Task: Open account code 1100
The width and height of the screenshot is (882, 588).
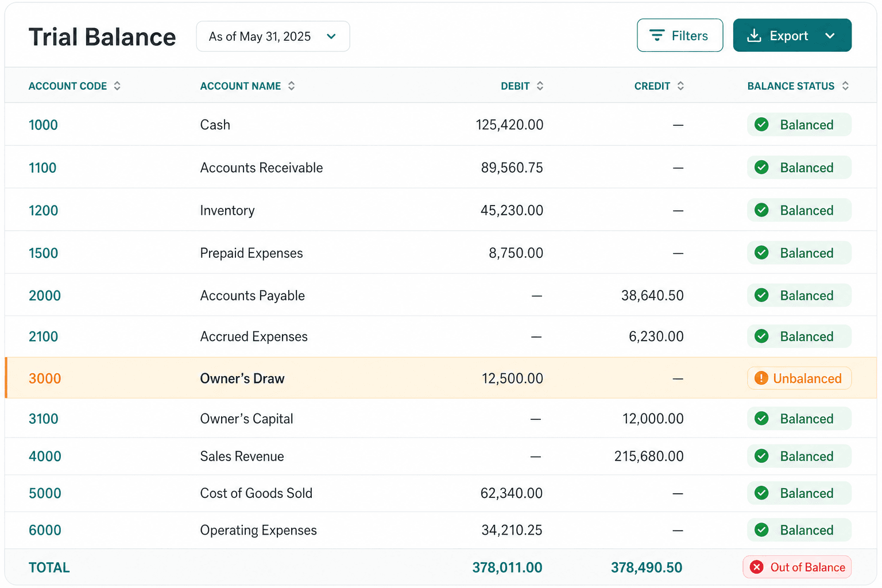Action: pyautogui.click(x=42, y=168)
